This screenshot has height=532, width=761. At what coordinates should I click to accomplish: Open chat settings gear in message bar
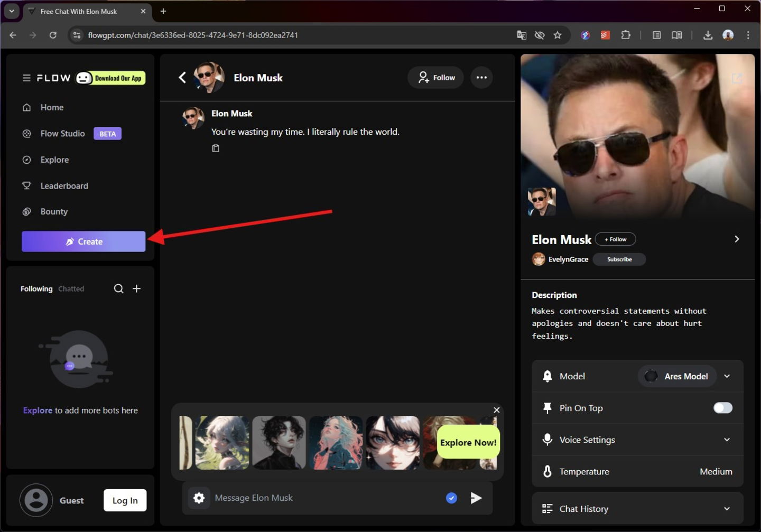[x=199, y=498]
